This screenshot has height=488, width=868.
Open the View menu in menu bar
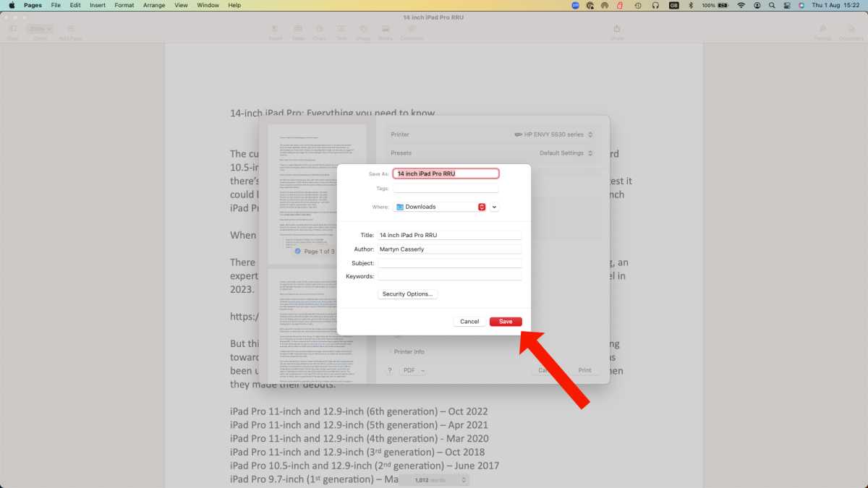181,5
